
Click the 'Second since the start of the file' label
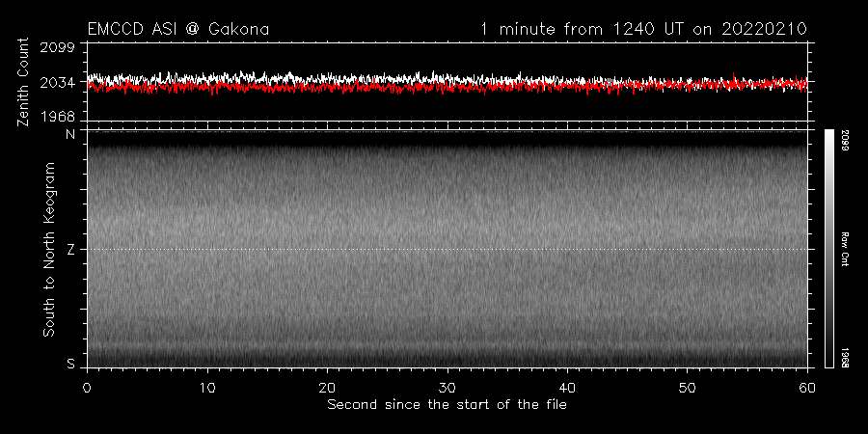coord(448,405)
